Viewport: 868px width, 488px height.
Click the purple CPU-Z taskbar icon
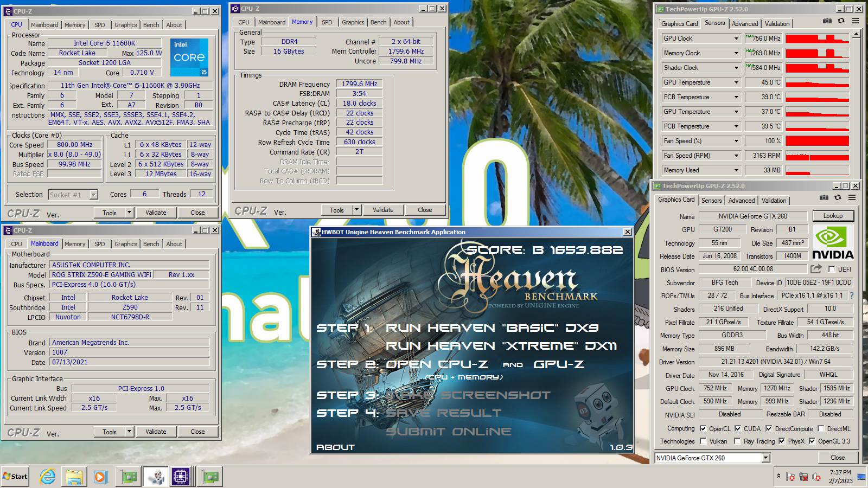pyautogui.click(x=181, y=477)
